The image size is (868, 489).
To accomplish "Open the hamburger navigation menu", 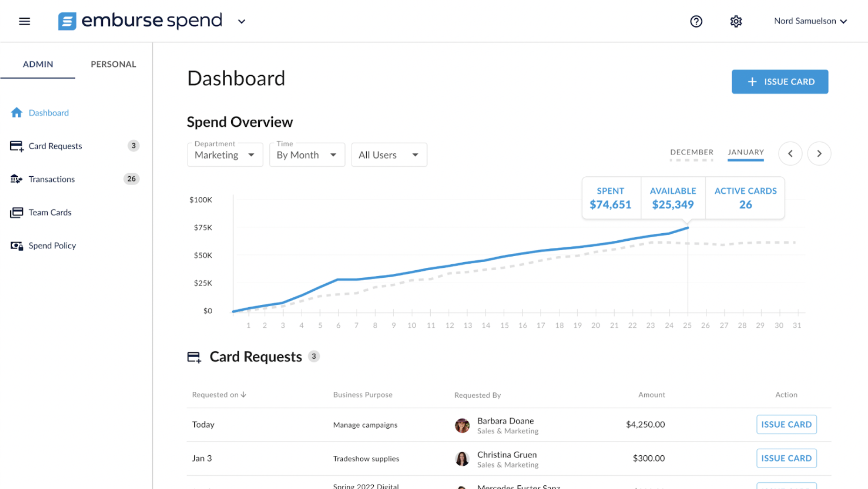I will 24,21.
